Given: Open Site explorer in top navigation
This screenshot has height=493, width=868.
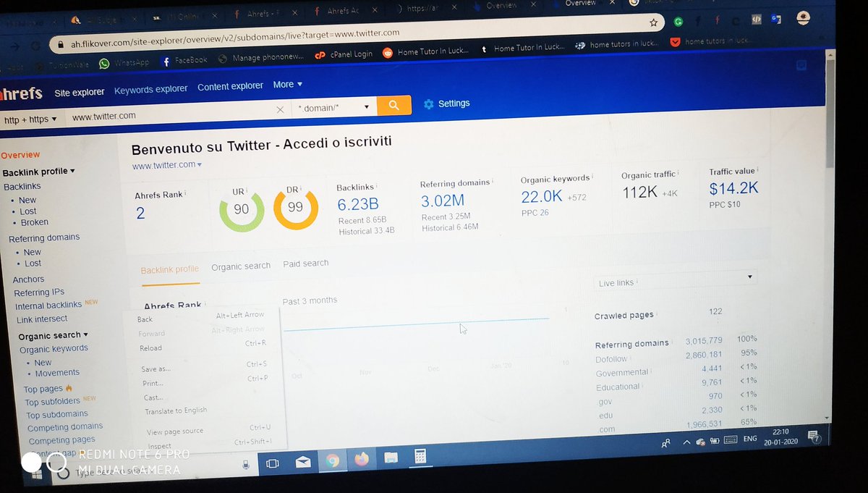Looking at the screenshot, I should pos(80,92).
